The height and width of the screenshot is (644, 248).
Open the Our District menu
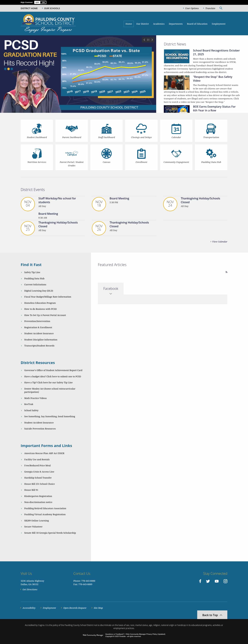(142, 24)
